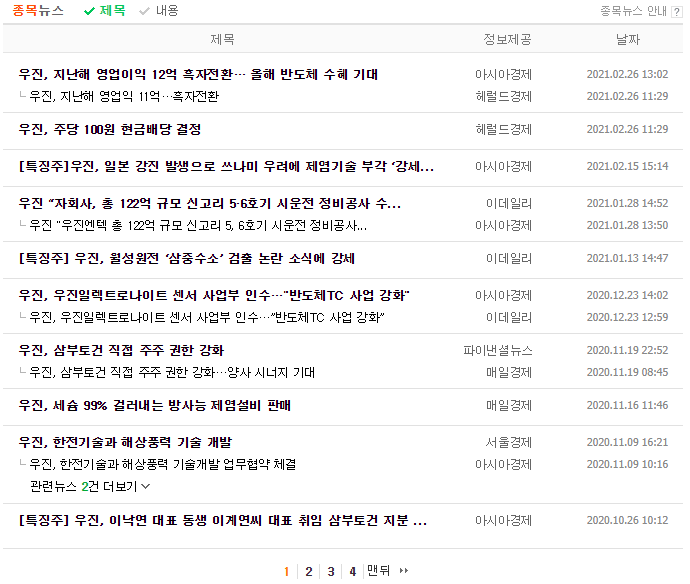Toggle the 제목 search filter checkmark

point(89,11)
